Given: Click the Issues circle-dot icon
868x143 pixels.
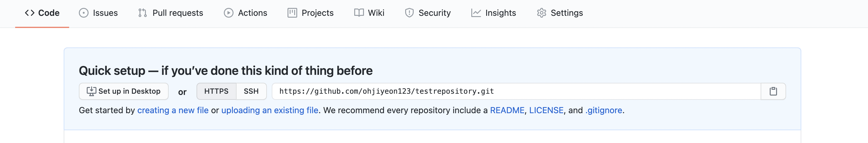Looking at the screenshot, I should pyautogui.click(x=84, y=13).
